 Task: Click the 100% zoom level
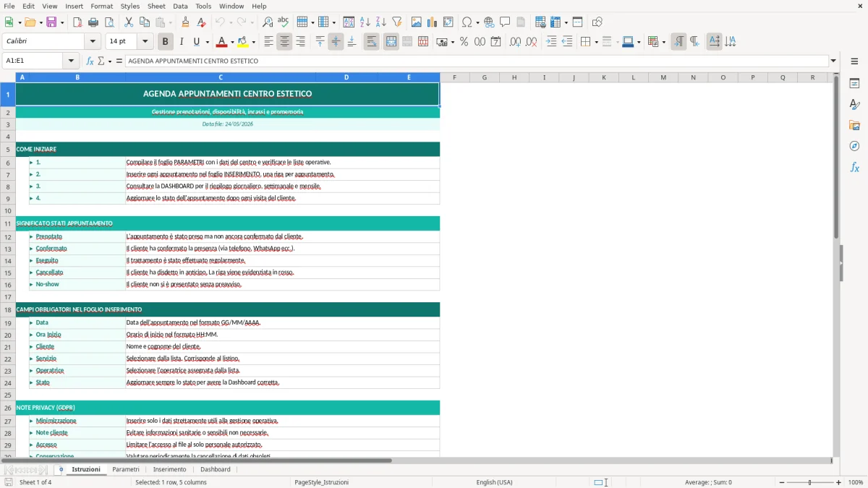(x=856, y=482)
